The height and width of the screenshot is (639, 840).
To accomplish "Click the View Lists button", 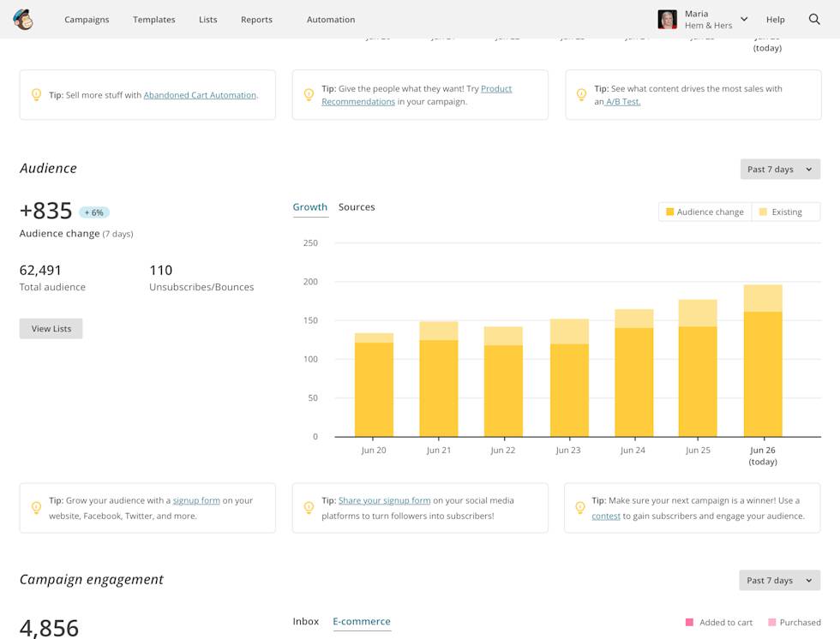I will pos(51,329).
